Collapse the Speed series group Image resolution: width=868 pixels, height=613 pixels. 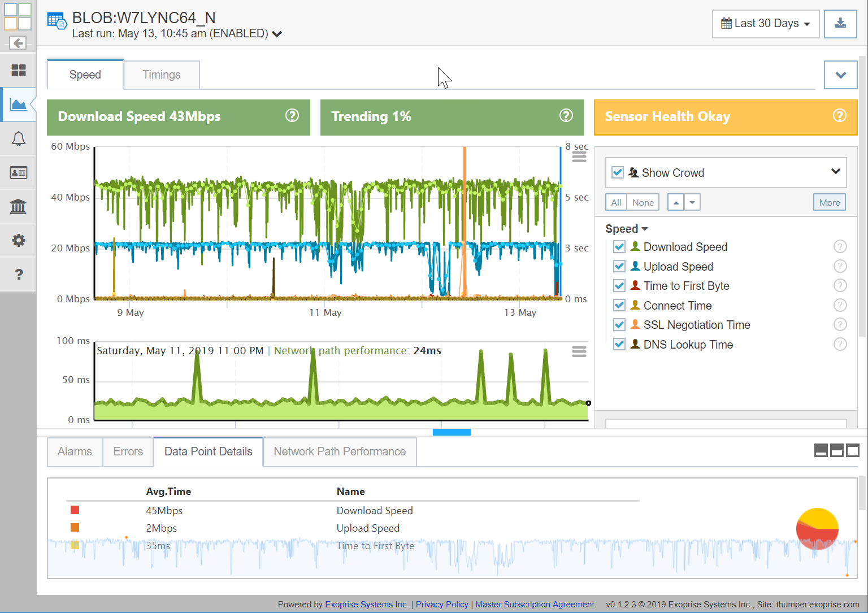pos(627,229)
